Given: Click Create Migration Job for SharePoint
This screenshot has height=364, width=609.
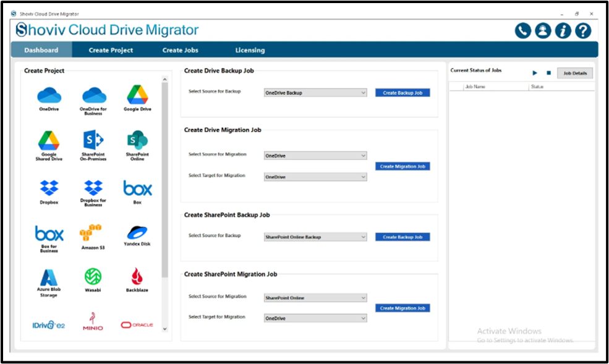Looking at the screenshot, I should point(402,308).
